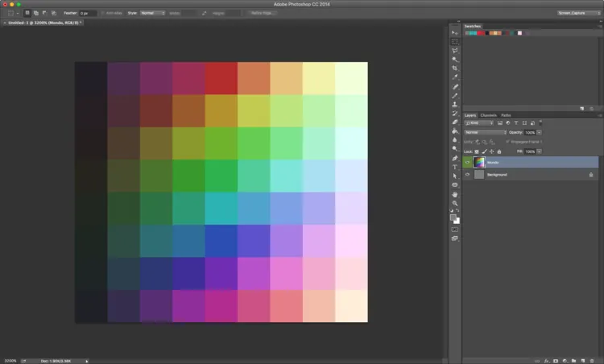Select the Crop tool
604x364 pixels.
[x=455, y=68]
